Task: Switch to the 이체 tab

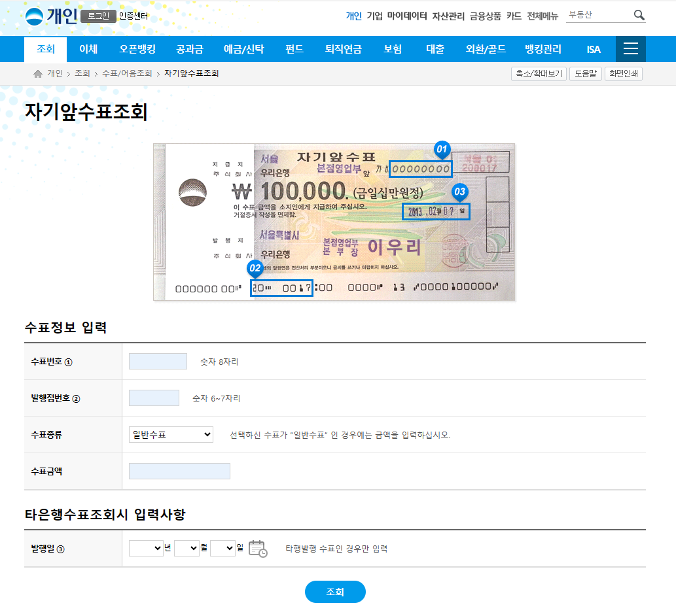Action: pyautogui.click(x=88, y=49)
